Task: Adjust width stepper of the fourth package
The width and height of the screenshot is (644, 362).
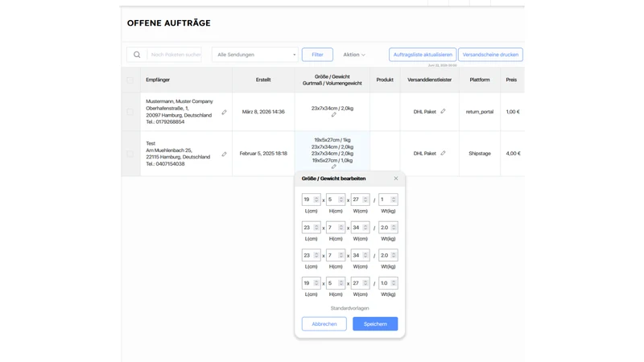Action: (365, 283)
